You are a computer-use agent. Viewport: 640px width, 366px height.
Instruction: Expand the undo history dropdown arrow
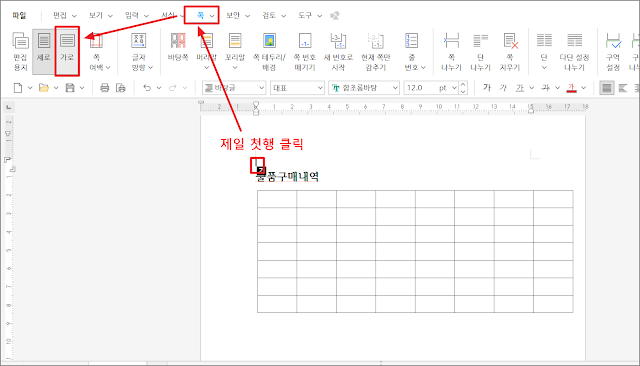click(159, 88)
